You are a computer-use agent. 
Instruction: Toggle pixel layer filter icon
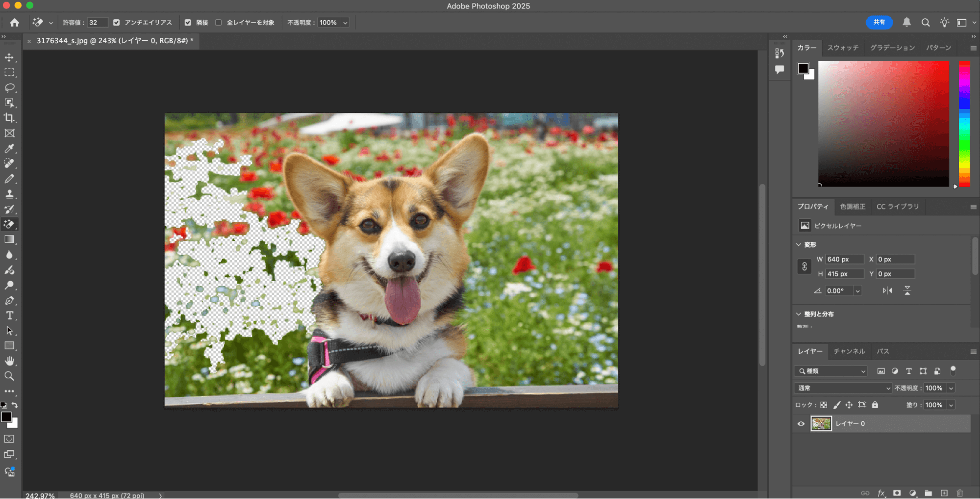(881, 371)
